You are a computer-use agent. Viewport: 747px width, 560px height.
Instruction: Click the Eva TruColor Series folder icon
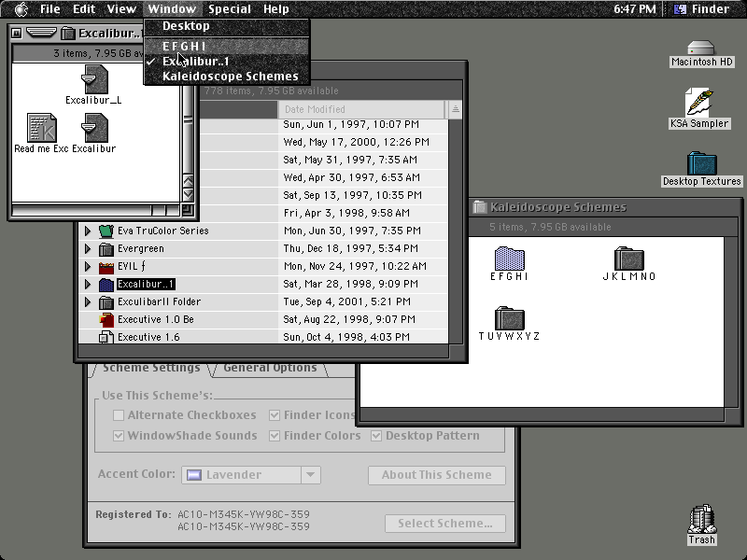(106, 231)
